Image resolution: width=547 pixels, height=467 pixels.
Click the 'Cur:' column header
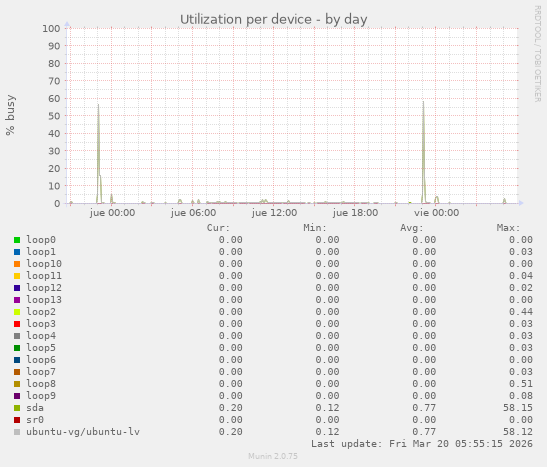point(218,228)
